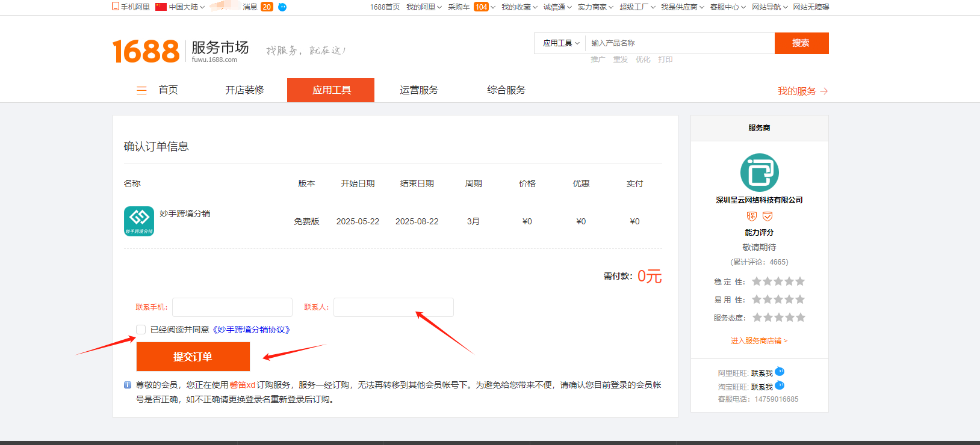This screenshot has height=445, width=980.
Task: Click the phone number 14759016685
Action: point(777,399)
